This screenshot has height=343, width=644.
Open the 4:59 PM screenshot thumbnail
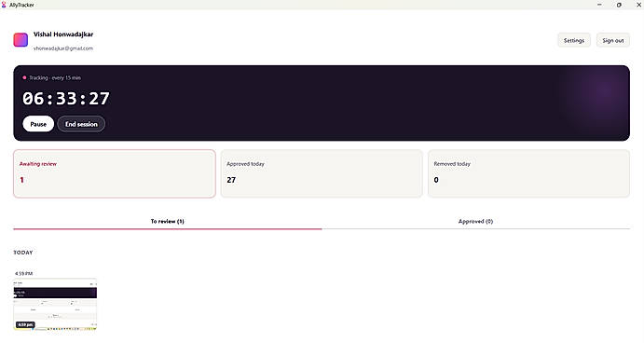click(55, 305)
